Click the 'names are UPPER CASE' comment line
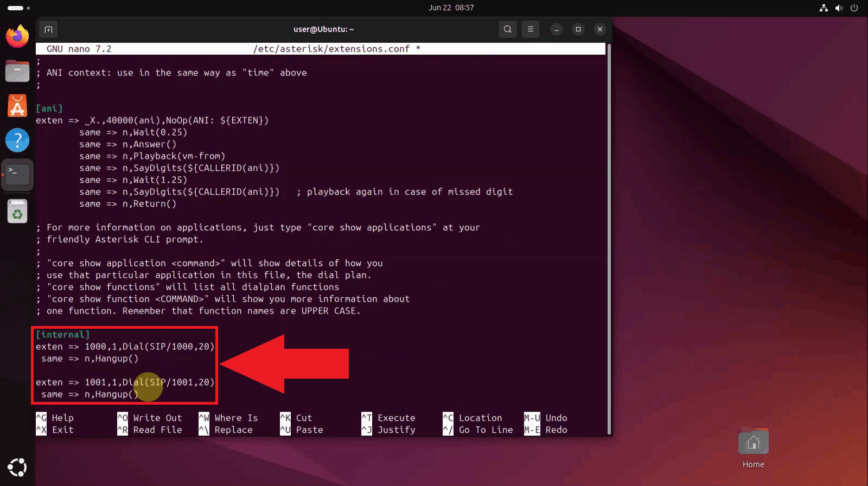Viewport: 868px width, 486px height. [198, 311]
